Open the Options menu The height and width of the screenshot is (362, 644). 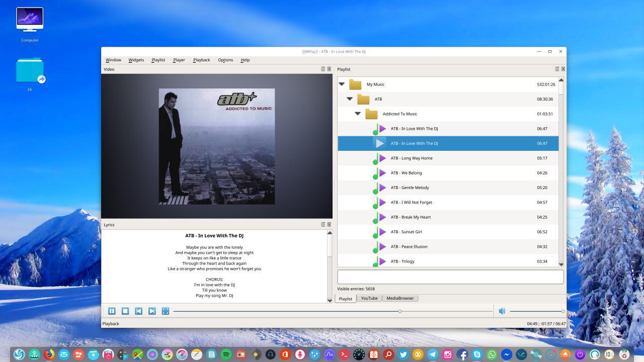pyautogui.click(x=225, y=60)
